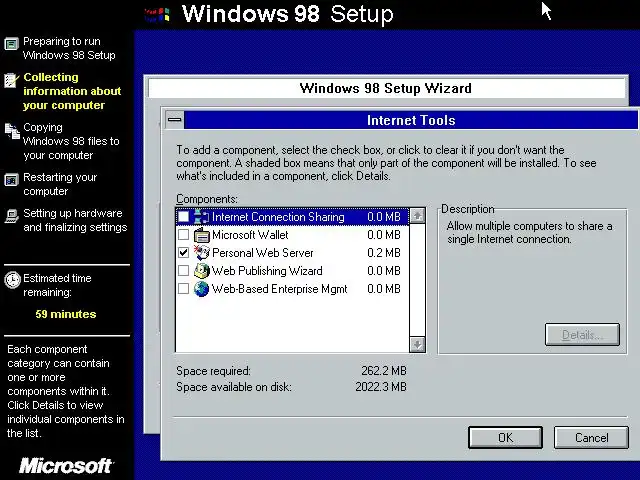Click the Microsoft logo
This screenshot has height=480, width=640.
point(66,466)
